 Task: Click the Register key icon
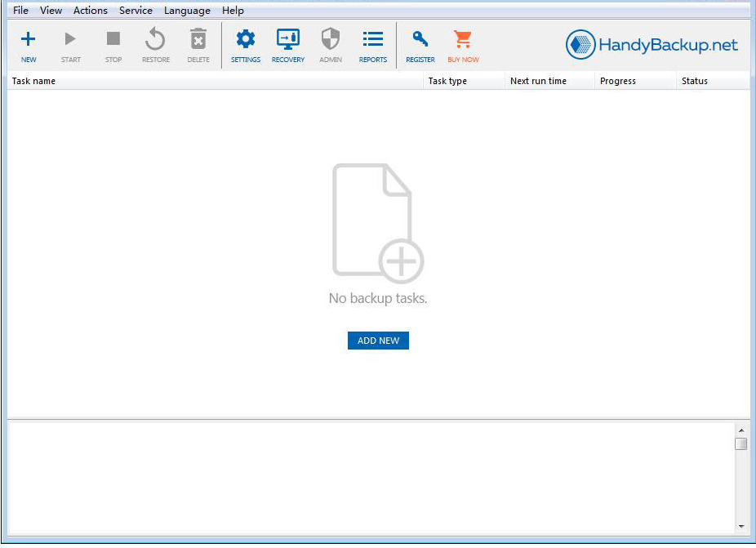click(x=420, y=40)
